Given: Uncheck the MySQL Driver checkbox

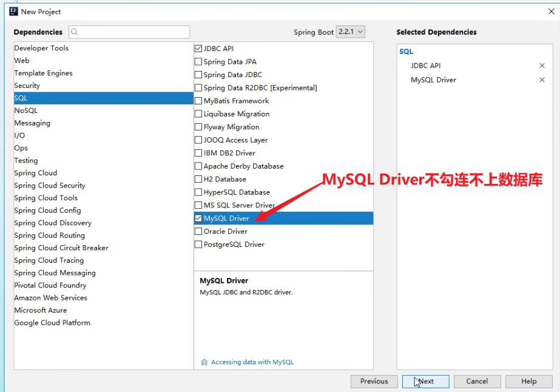Looking at the screenshot, I should (198, 218).
